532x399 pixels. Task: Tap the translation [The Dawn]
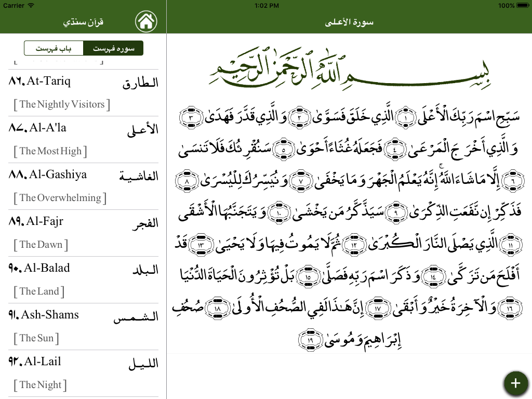41,245
